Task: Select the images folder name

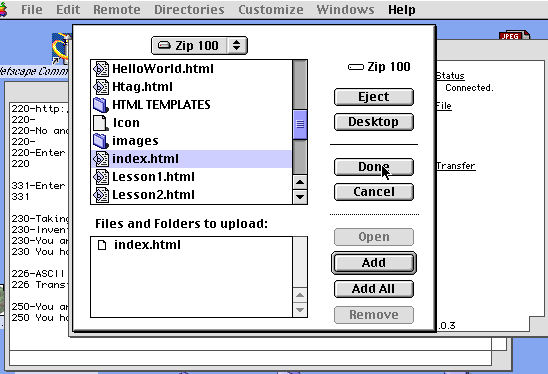Action: click(135, 141)
